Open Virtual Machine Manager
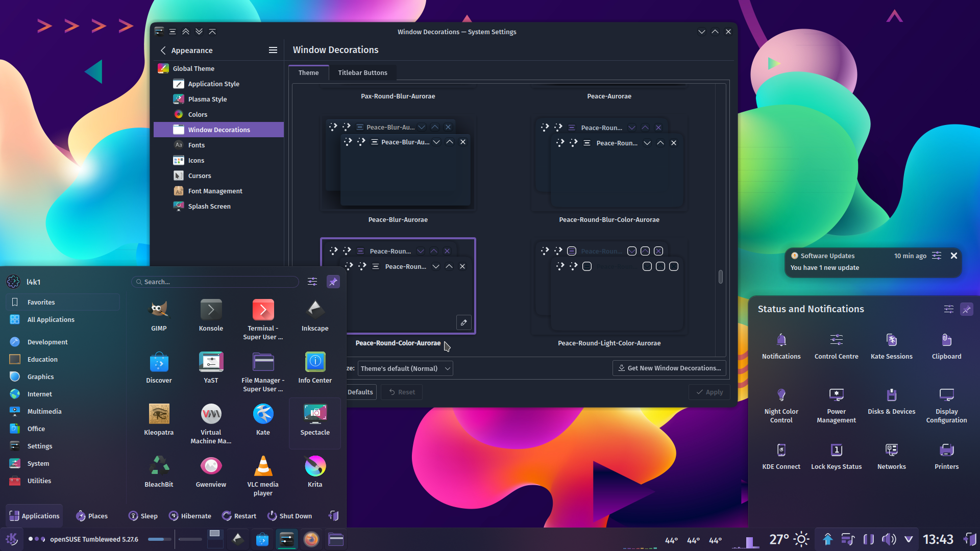This screenshot has height=551, width=980. pyautogui.click(x=211, y=424)
